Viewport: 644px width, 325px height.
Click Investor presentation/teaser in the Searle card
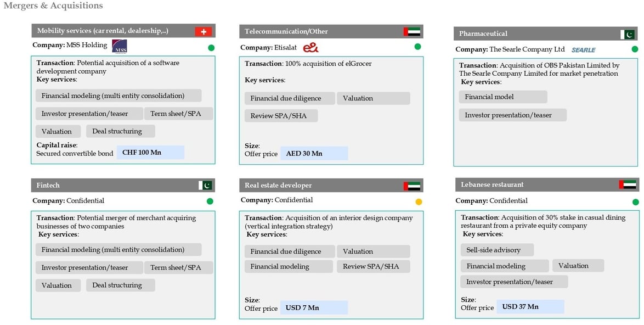pos(513,115)
